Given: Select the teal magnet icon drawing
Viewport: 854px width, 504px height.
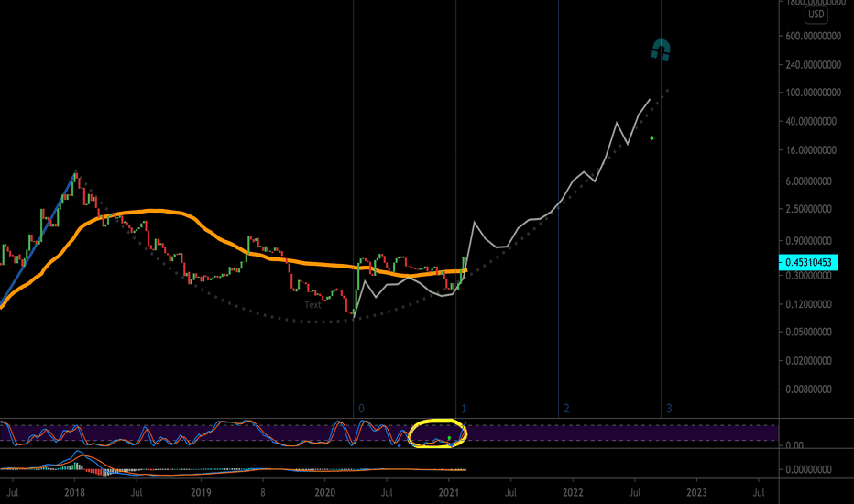Looking at the screenshot, I should coord(661,49).
